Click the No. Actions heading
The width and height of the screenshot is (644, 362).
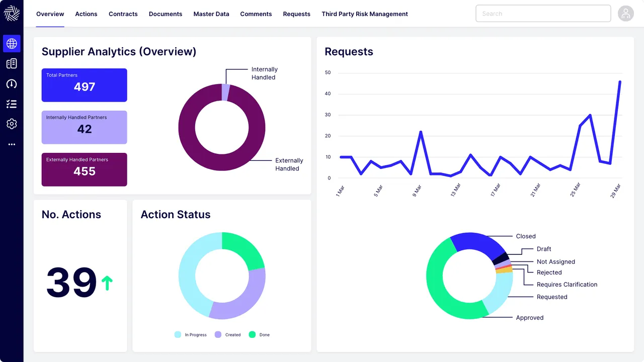[x=71, y=215]
